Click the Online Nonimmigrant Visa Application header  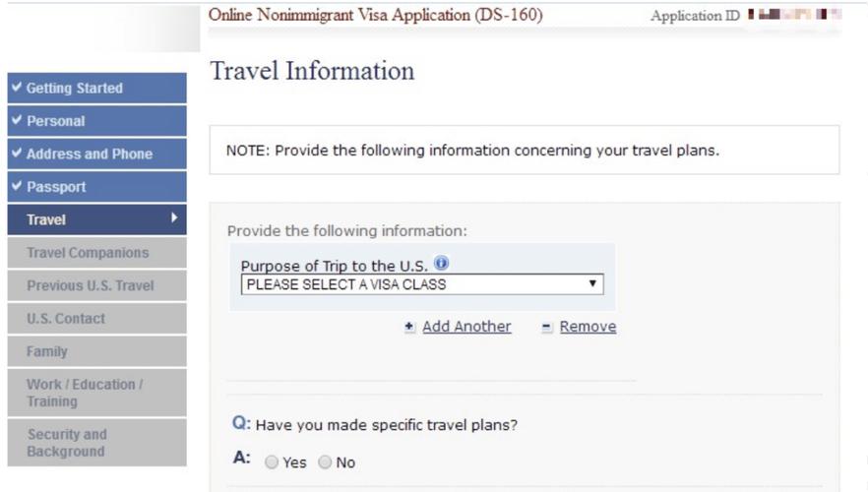(x=375, y=16)
